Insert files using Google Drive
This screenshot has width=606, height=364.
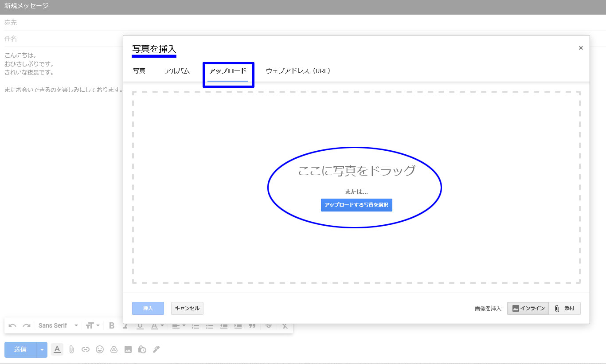114,349
